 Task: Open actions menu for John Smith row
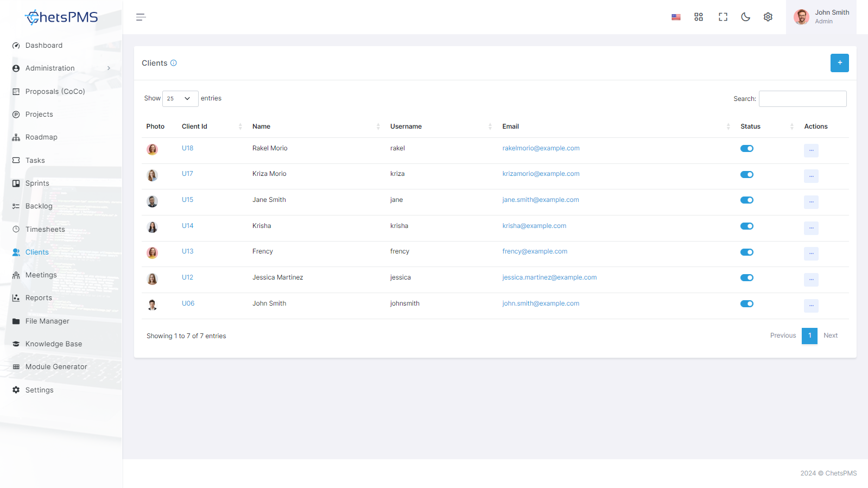[x=811, y=306]
